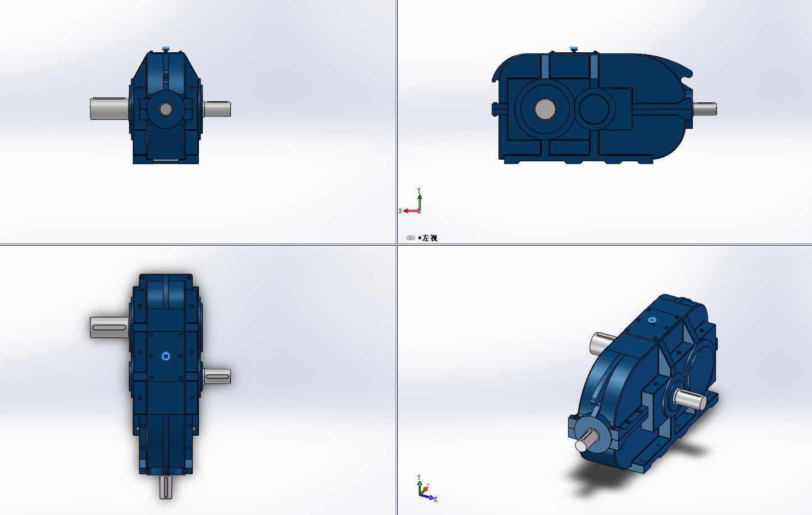This screenshot has height=515, width=812.
Task: Click the link-views chain icon beside 左视
Action: pos(410,238)
